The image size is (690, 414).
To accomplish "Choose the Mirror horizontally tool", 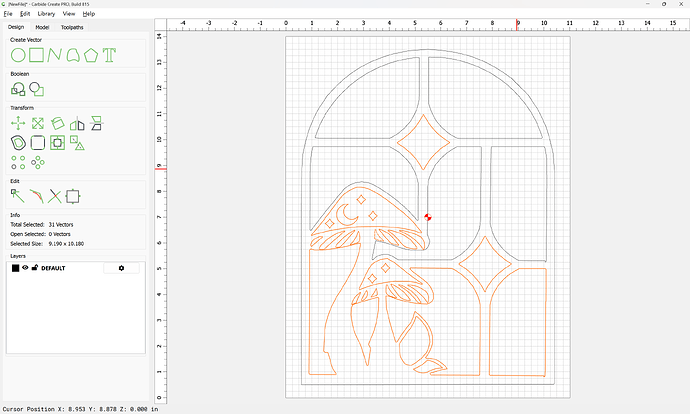I will tap(77, 124).
